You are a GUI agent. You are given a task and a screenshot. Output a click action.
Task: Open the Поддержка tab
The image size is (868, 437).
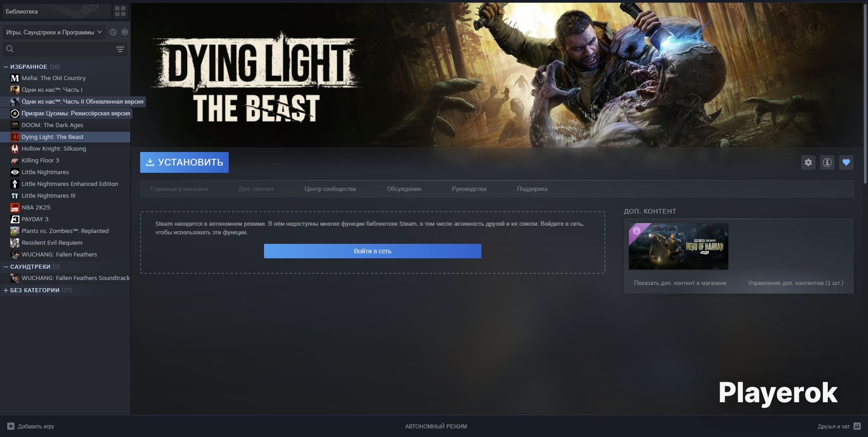(532, 189)
